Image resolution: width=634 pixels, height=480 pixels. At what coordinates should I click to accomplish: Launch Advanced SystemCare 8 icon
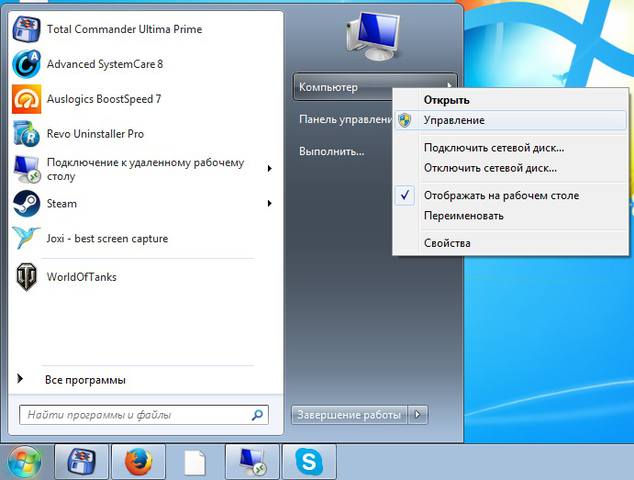point(26,64)
